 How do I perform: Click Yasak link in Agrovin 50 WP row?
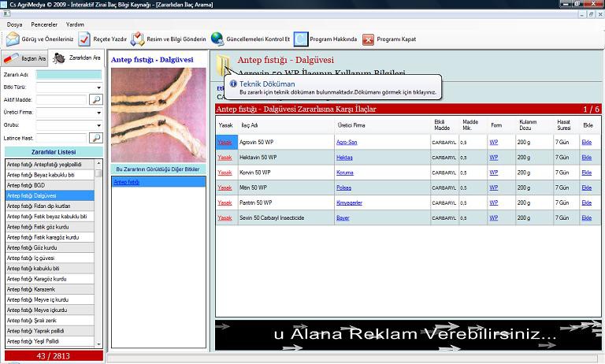[x=225, y=142]
